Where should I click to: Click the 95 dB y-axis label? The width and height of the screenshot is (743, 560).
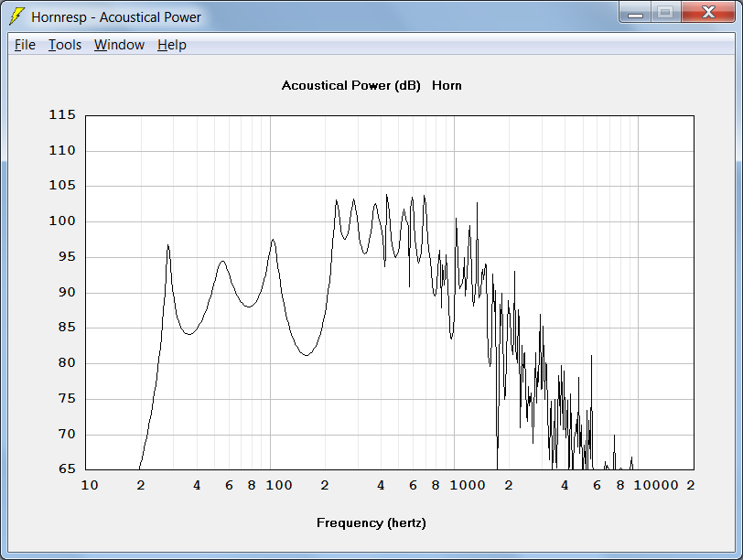click(x=67, y=256)
